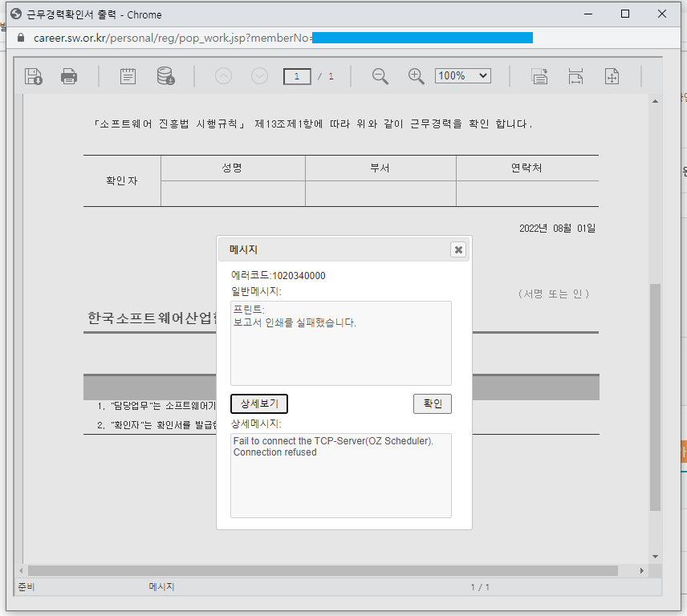687x616 pixels.
Task: Click the database download icon
Action: [165, 76]
